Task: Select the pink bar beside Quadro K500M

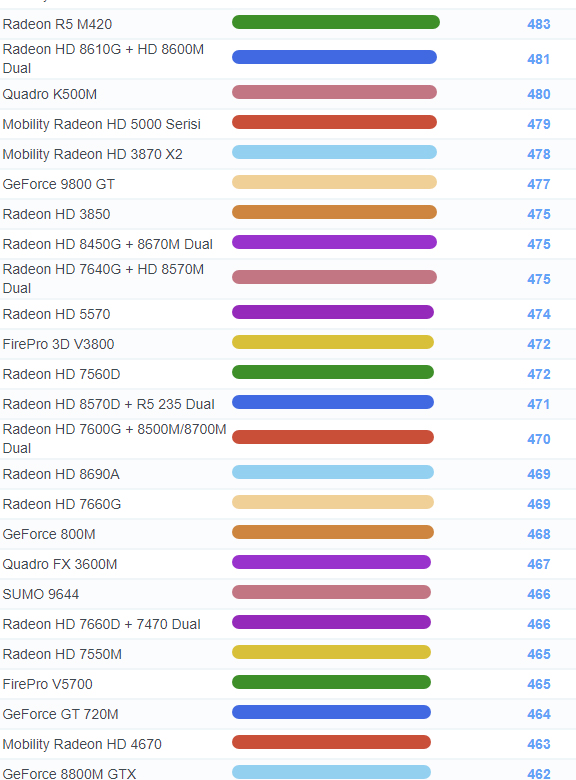Action: tap(334, 92)
